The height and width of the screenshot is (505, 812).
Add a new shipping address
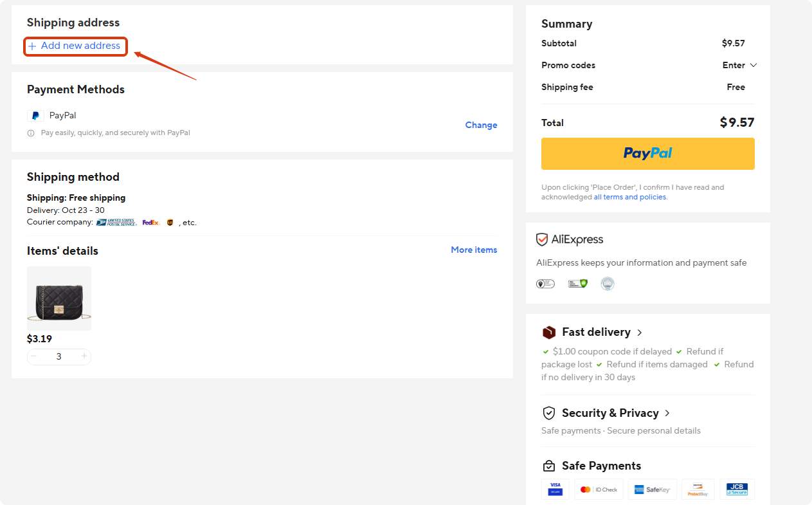75,46
